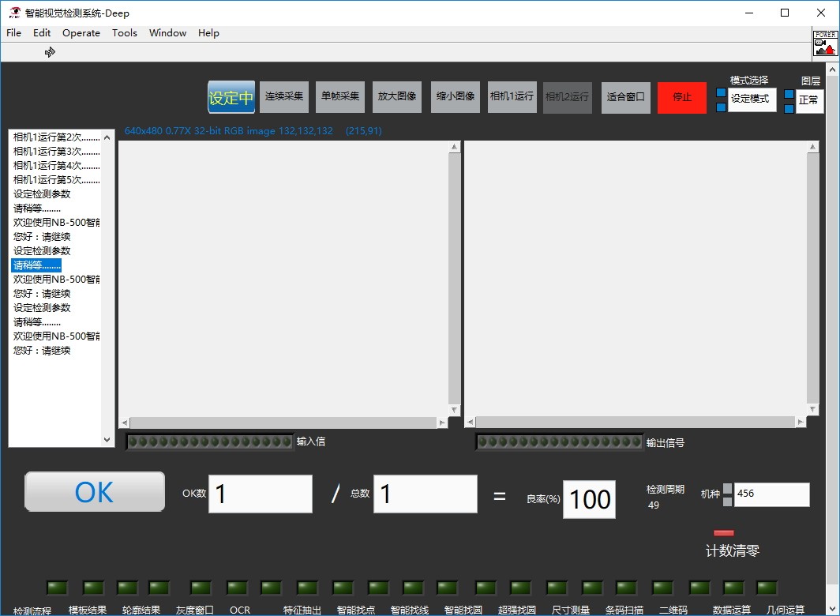Open the 设定模式 mode dropdown field
840x616 pixels.
752,100
